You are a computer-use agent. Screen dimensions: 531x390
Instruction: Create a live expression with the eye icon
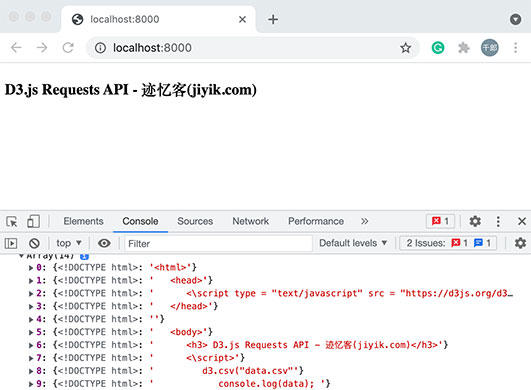pos(104,243)
